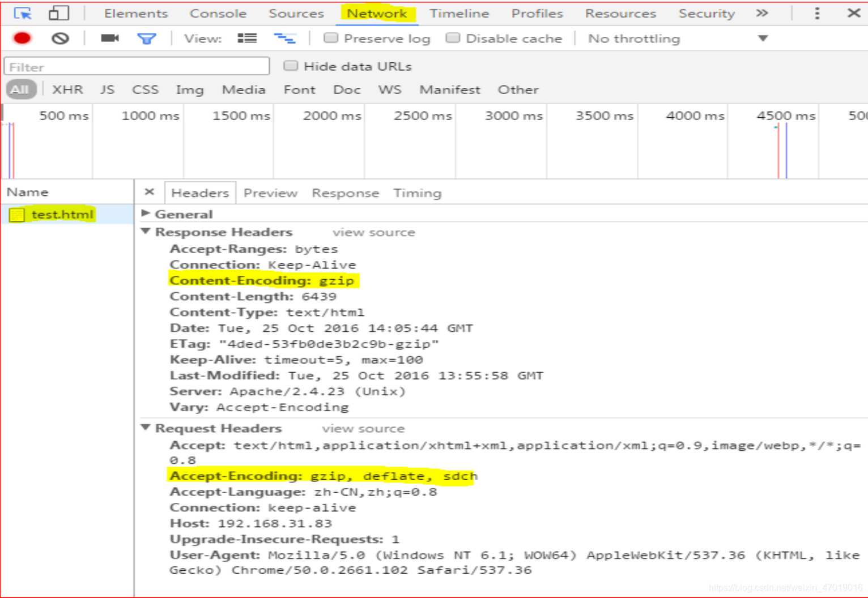Filter requests by Img
Image resolution: width=868 pixels, height=598 pixels.
point(189,89)
